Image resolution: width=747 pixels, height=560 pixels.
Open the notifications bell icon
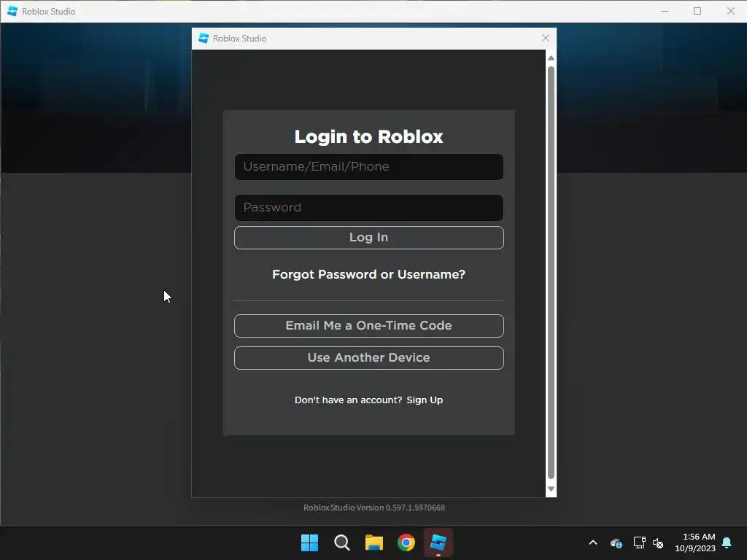click(x=727, y=542)
